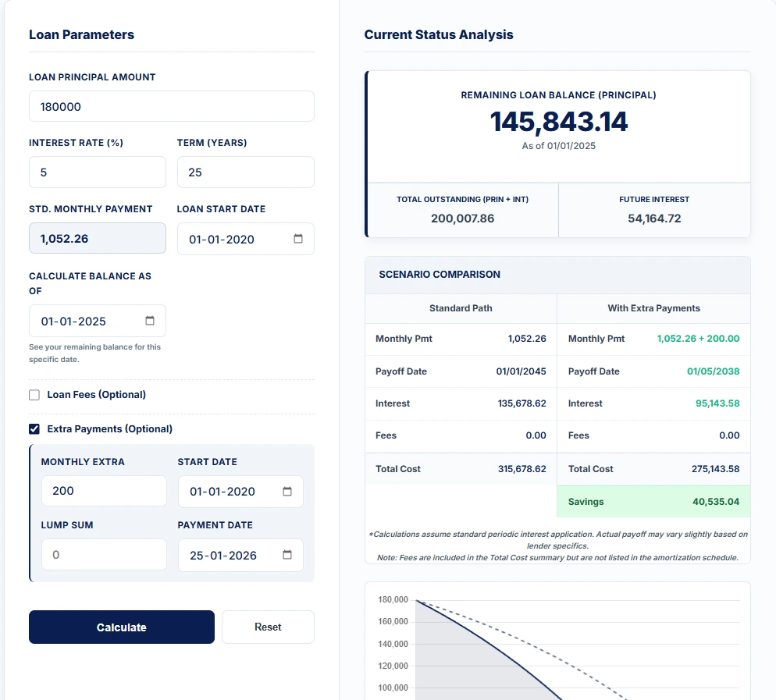Edit the Monthly Extra amount field

[x=104, y=491]
